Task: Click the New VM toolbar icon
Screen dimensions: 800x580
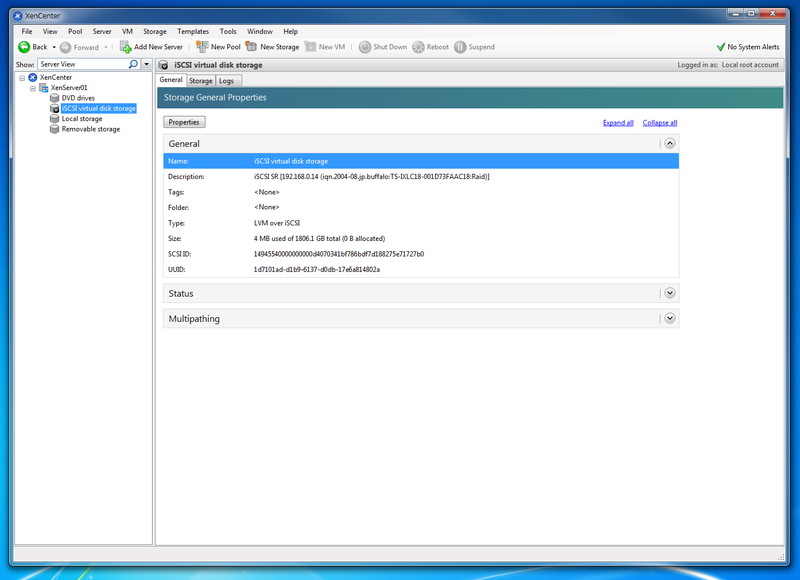Action: 310,47
